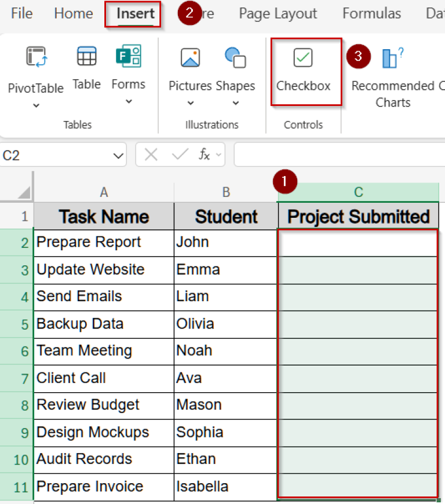The width and height of the screenshot is (445, 504).
Task: Expand the Pictures dropdown arrow
Action: coord(190,104)
